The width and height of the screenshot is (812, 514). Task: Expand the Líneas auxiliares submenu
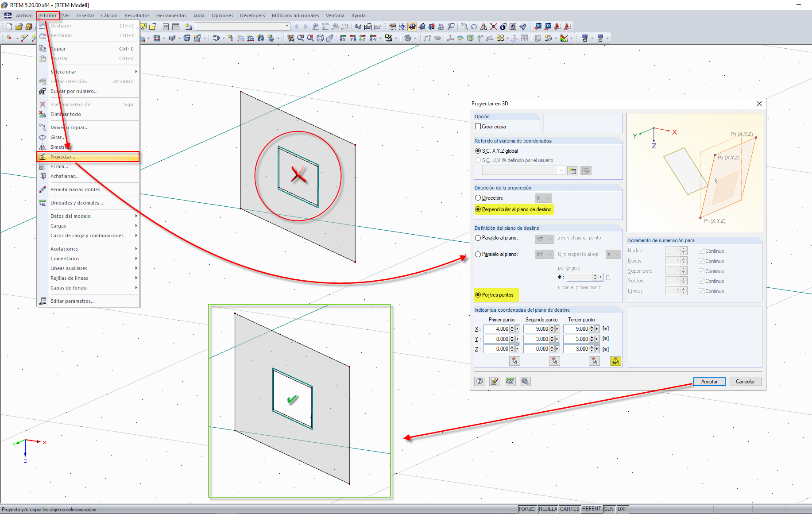tap(88, 268)
